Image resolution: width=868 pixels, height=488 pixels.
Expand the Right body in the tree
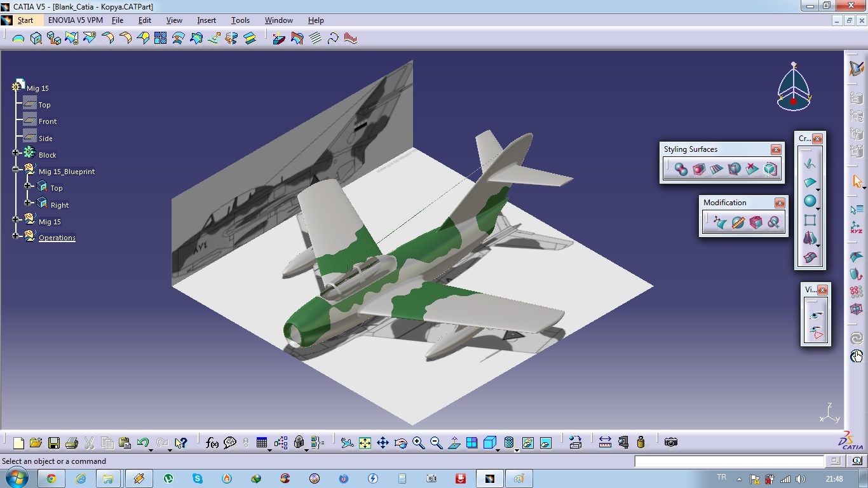click(x=27, y=203)
